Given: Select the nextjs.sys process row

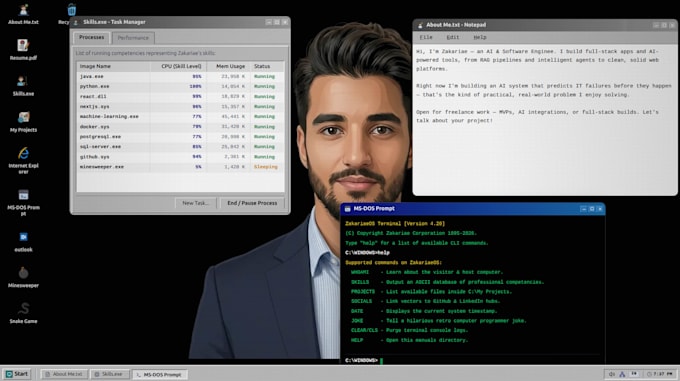Looking at the screenshot, I should (180, 107).
